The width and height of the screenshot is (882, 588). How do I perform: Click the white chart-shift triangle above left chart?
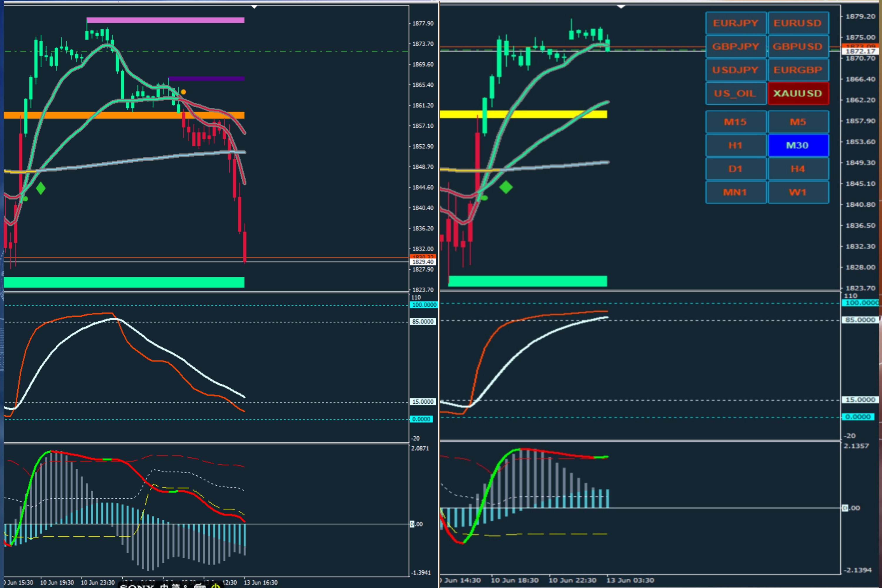(x=254, y=7)
